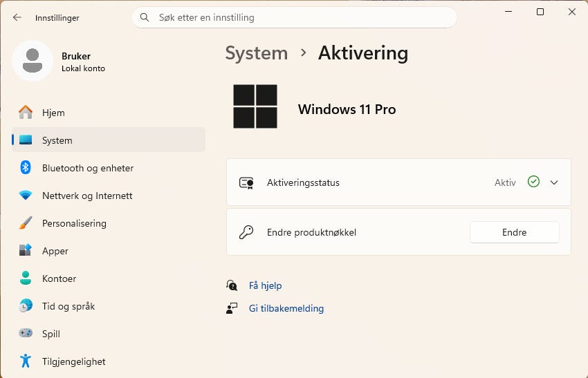Open the Gi tilbakemelding link

click(x=286, y=309)
